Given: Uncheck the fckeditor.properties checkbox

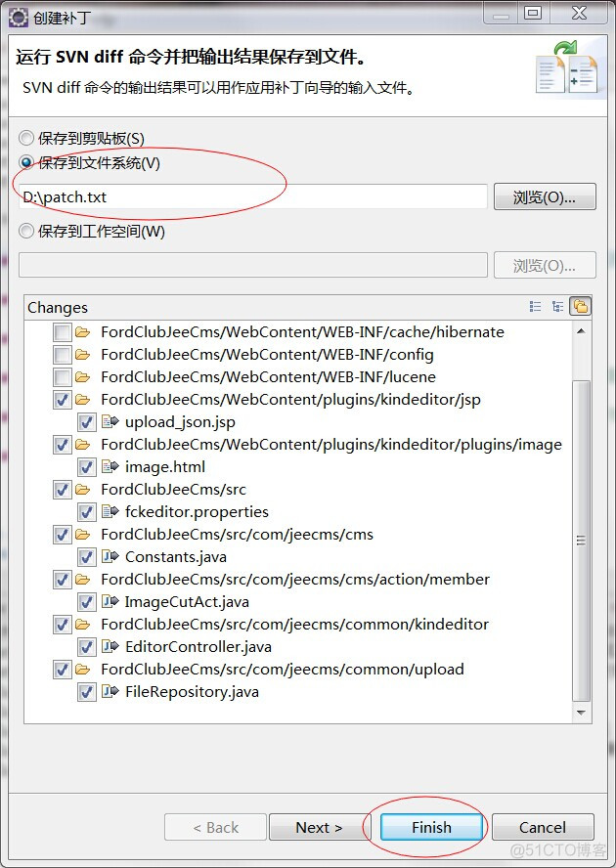Looking at the screenshot, I should point(86,512).
